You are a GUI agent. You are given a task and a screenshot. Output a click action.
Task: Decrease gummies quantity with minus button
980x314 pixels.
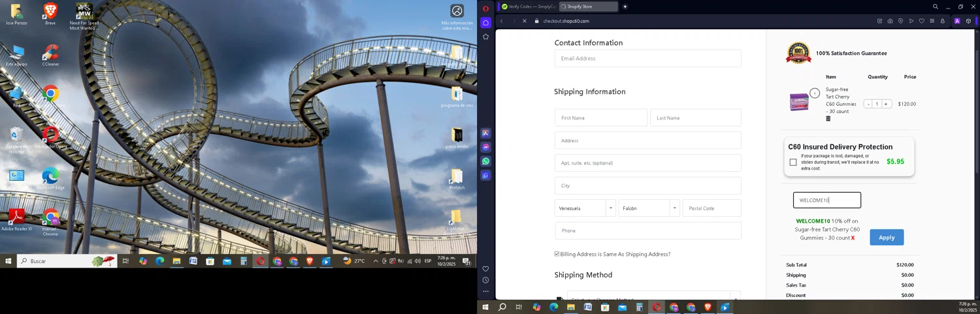pos(868,104)
